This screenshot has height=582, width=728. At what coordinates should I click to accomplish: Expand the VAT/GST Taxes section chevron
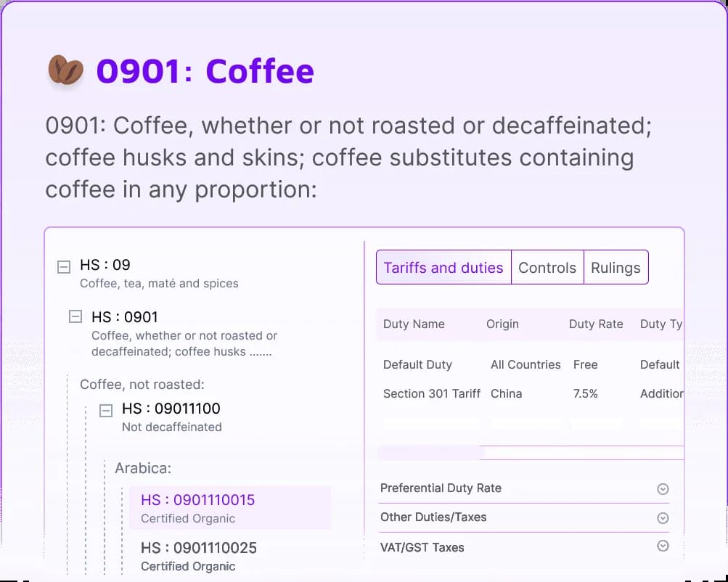tap(662, 546)
